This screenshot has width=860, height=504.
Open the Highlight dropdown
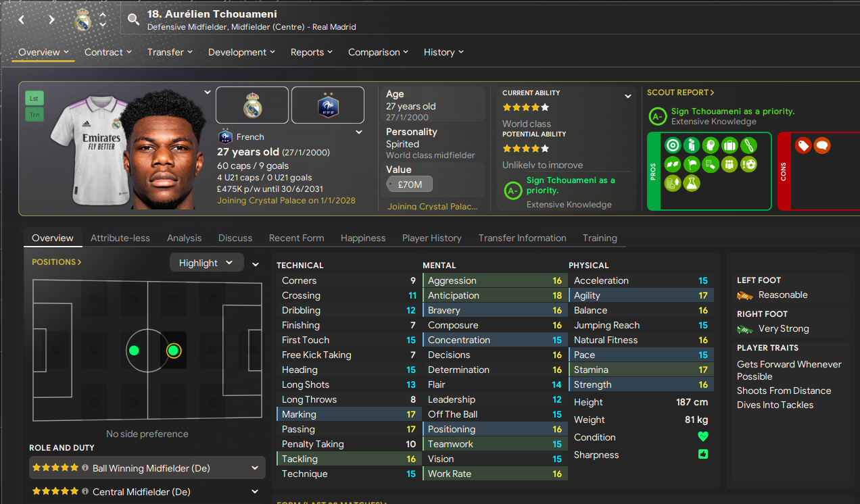(x=206, y=263)
